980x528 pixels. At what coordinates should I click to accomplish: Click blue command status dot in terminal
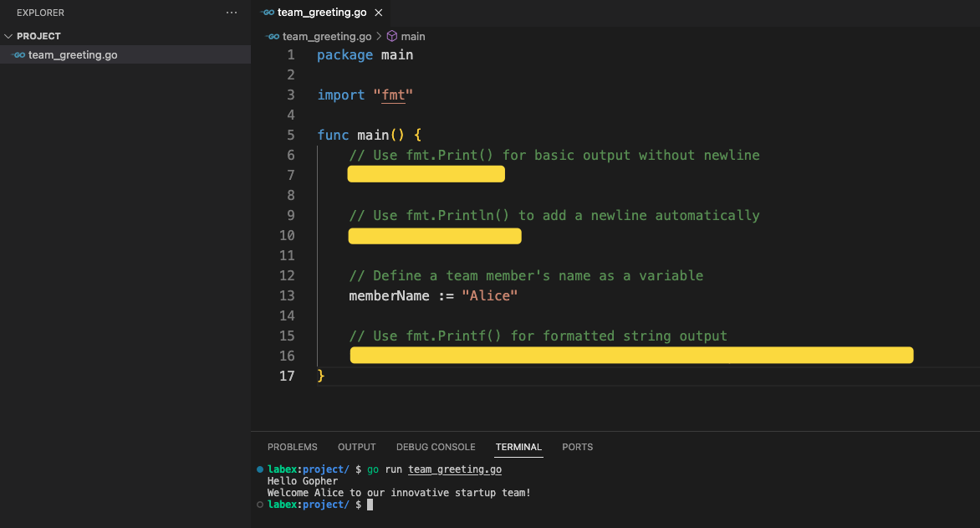pos(261,469)
